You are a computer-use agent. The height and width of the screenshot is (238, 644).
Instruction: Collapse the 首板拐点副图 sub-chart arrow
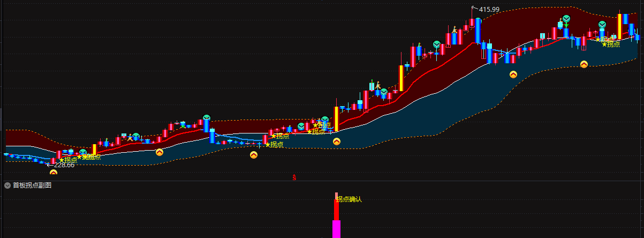click(7, 185)
